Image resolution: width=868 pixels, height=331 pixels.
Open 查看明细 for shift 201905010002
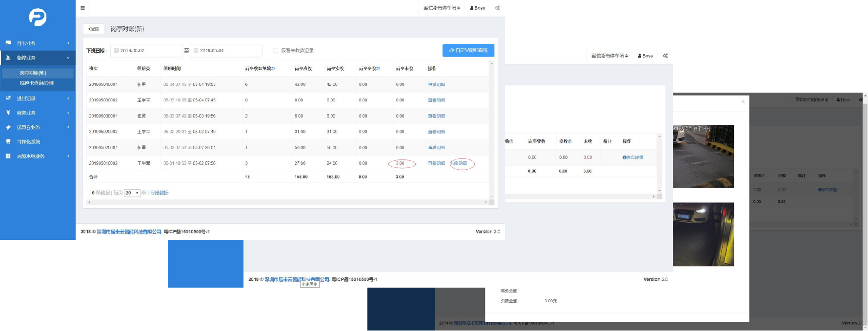436,163
